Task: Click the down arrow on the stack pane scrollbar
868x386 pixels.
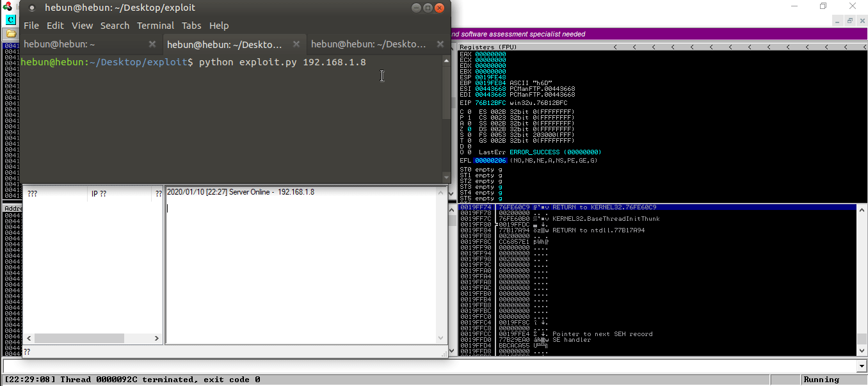Action: pyautogui.click(x=863, y=350)
